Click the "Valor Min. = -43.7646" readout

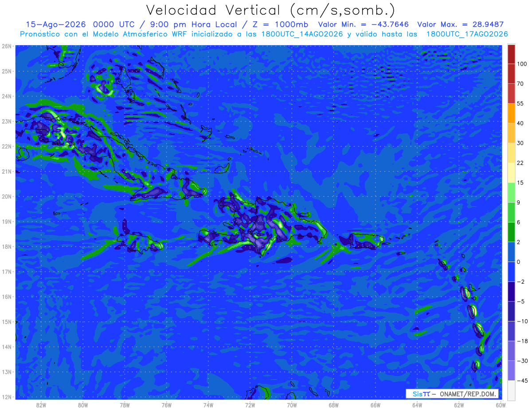pyautogui.click(x=364, y=24)
